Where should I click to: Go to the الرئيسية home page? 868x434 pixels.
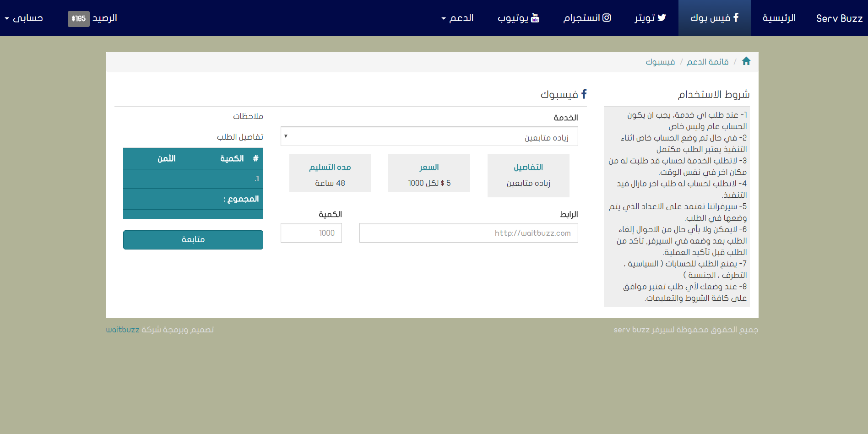[x=779, y=18]
